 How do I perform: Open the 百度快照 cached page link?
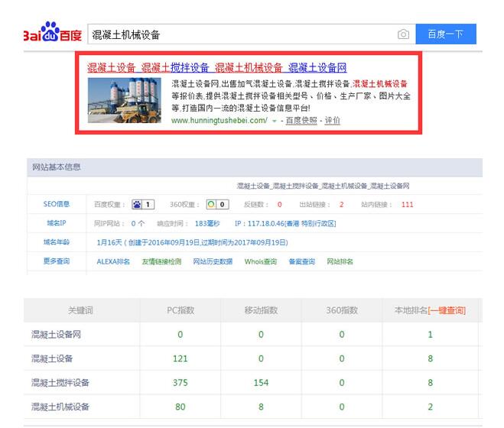301,121
